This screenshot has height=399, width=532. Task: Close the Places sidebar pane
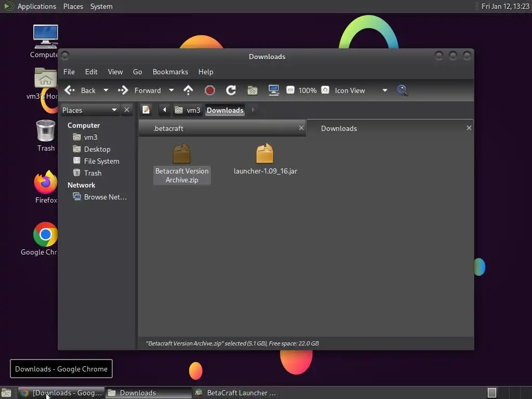(127, 110)
